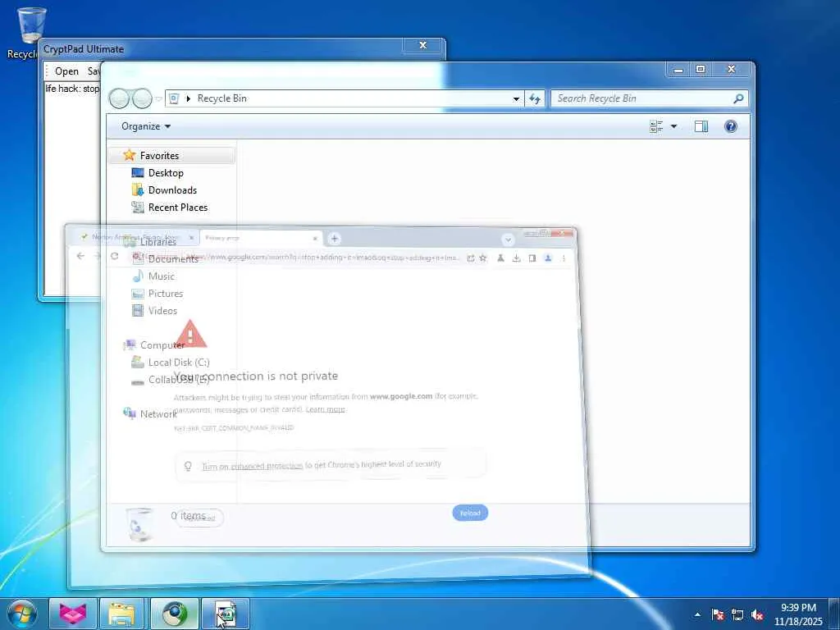Select the Videos library
The width and height of the screenshot is (840, 630).
coord(162,311)
